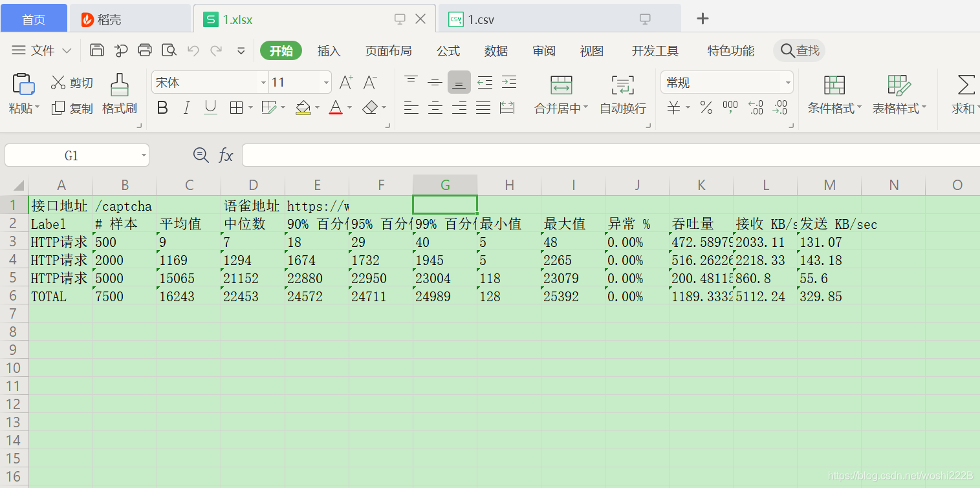Select the Format Painter (格式刷)

120,94
